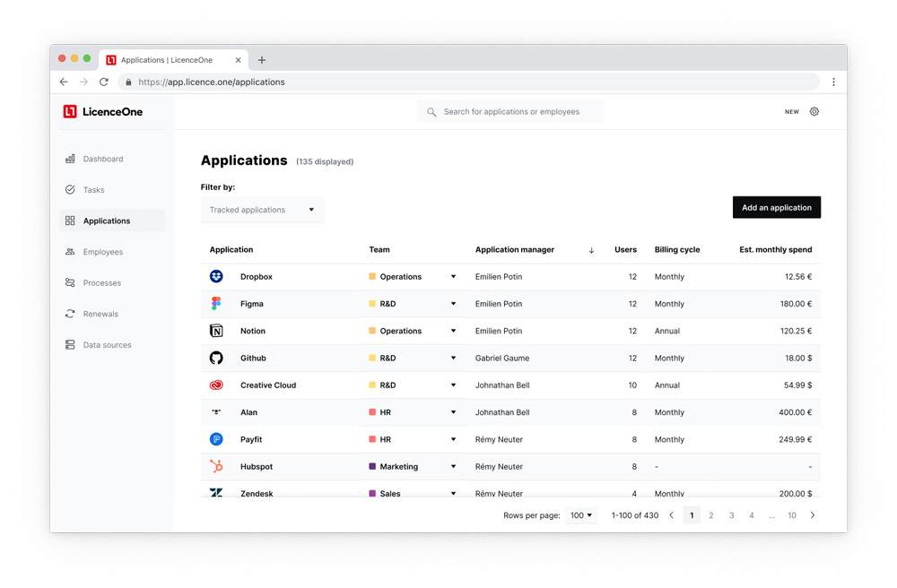Sort by Application manager arrow
The height and width of the screenshot is (588, 897).
[x=591, y=250]
